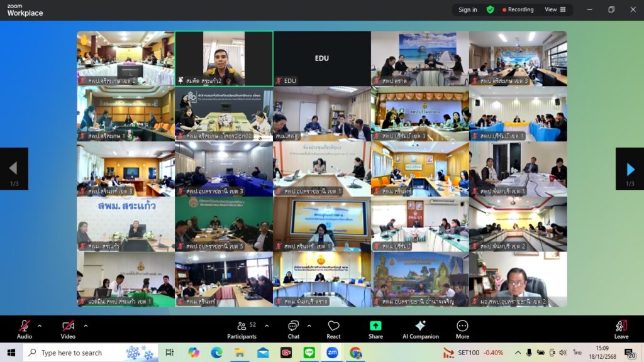Open the React emoji menu

333,329
